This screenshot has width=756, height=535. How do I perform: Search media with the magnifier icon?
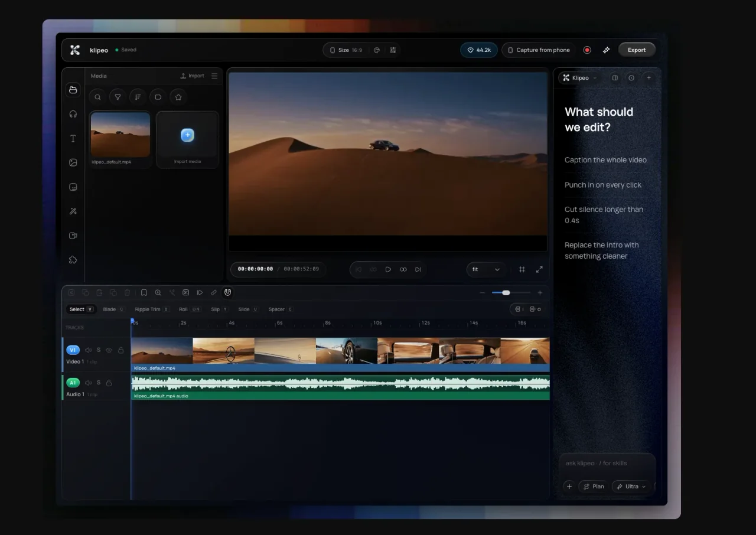pos(97,97)
